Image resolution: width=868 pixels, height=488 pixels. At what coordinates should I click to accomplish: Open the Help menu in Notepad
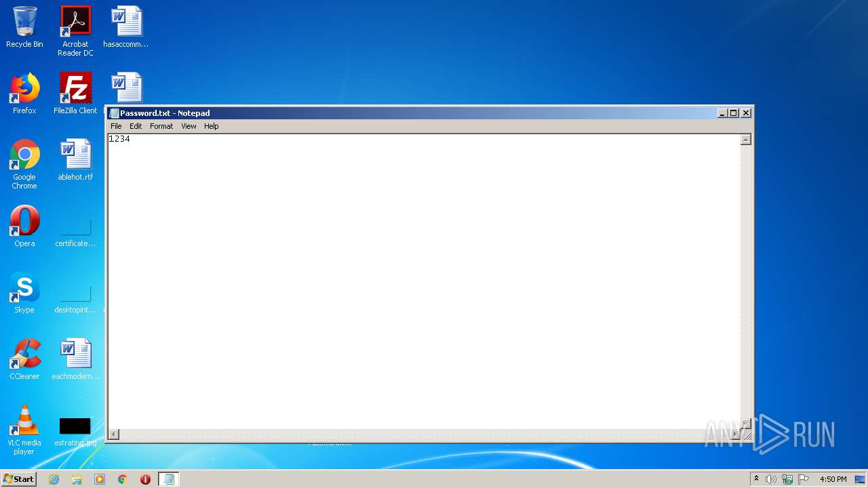pyautogui.click(x=212, y=126)
